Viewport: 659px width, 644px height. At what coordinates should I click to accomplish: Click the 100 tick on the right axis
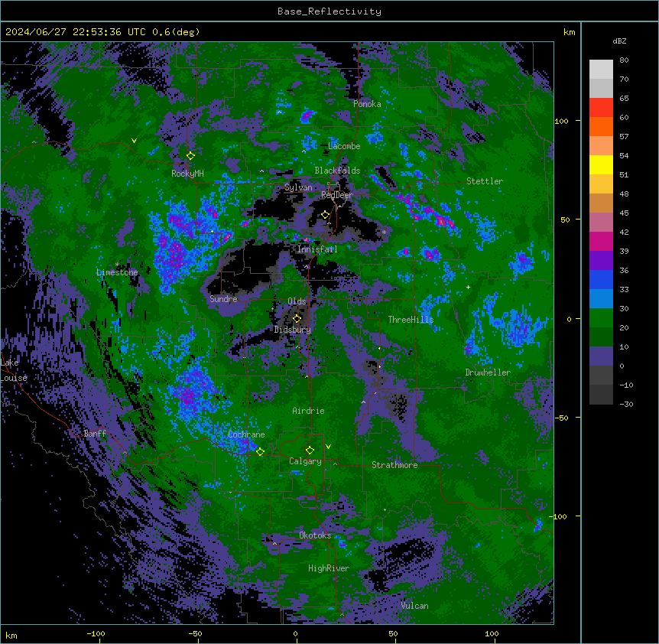click(x=561, y=121)
